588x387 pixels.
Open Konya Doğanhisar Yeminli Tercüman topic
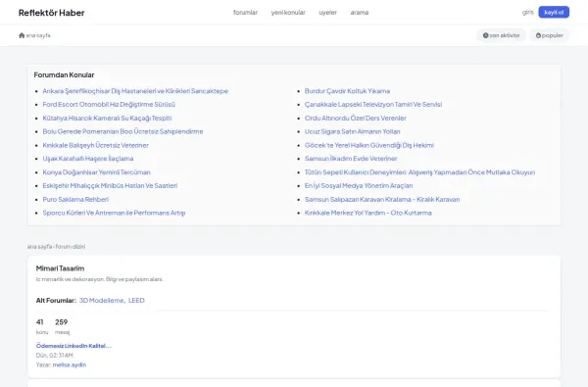96,172
